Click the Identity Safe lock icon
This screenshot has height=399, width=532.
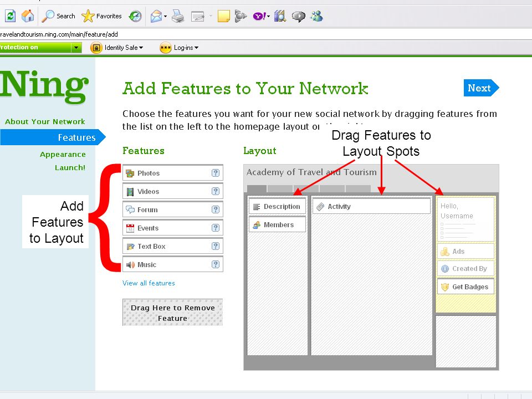(96, 48)
